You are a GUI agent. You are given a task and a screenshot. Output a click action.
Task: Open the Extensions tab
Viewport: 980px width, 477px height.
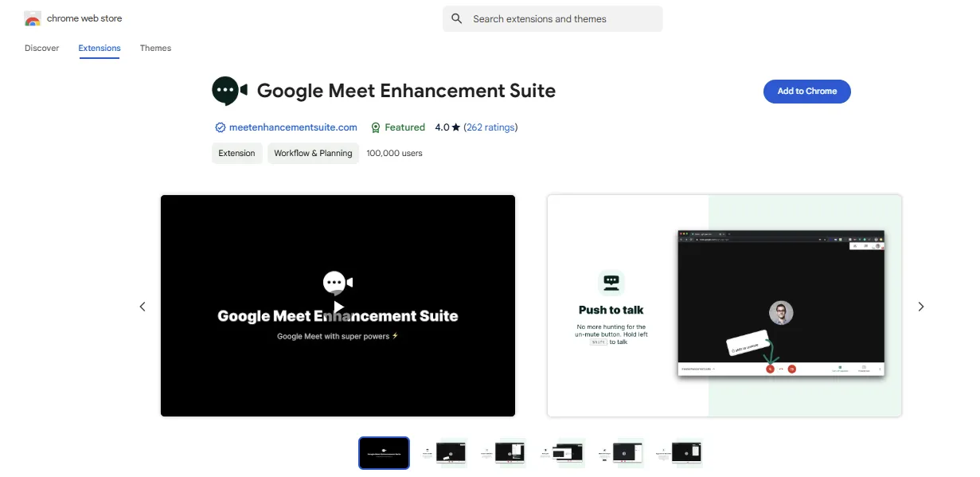100,48
